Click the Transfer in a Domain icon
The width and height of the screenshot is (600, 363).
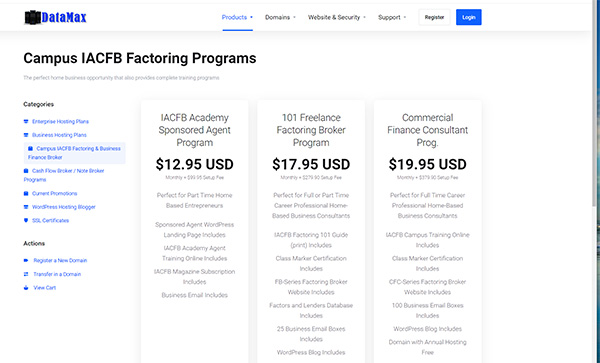[x=26, y=274]
